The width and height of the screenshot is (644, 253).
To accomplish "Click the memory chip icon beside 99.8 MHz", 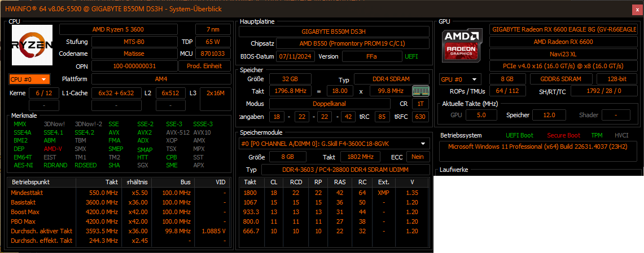I will 420,91.
